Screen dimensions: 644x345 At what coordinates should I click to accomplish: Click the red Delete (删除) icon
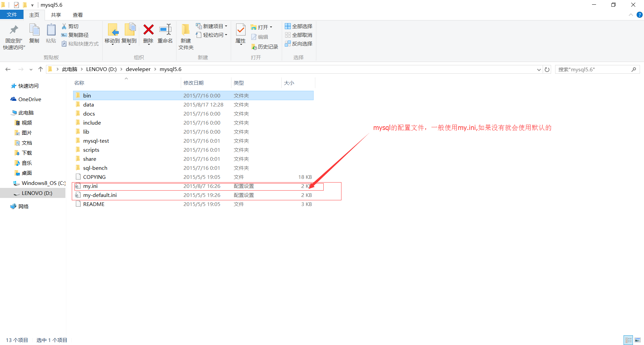click(x=148, y=29)
